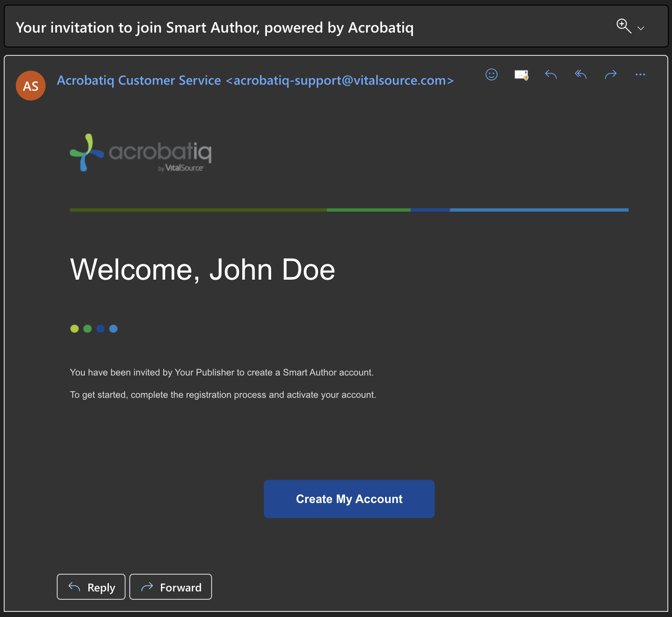Click the Forward button at bottom

pyautogui.click(x=171, y=587)
